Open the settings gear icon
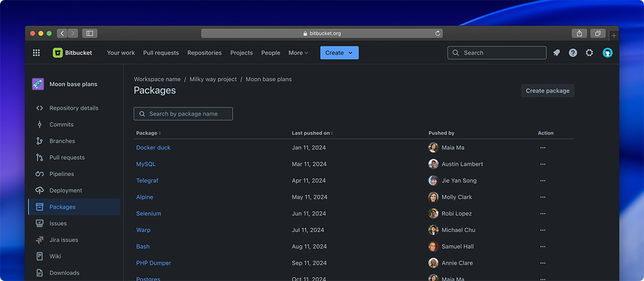Image resolution: width=644 pixels, height=281 pixels. coord(590,53)
